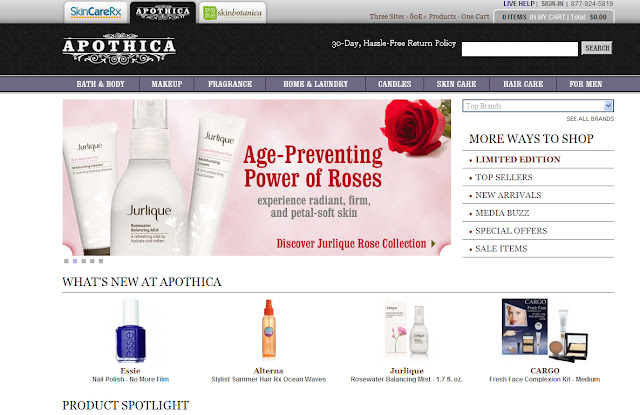The image size is (640, 415).
Task: Click See All Brands link
Action: (590, 119)
